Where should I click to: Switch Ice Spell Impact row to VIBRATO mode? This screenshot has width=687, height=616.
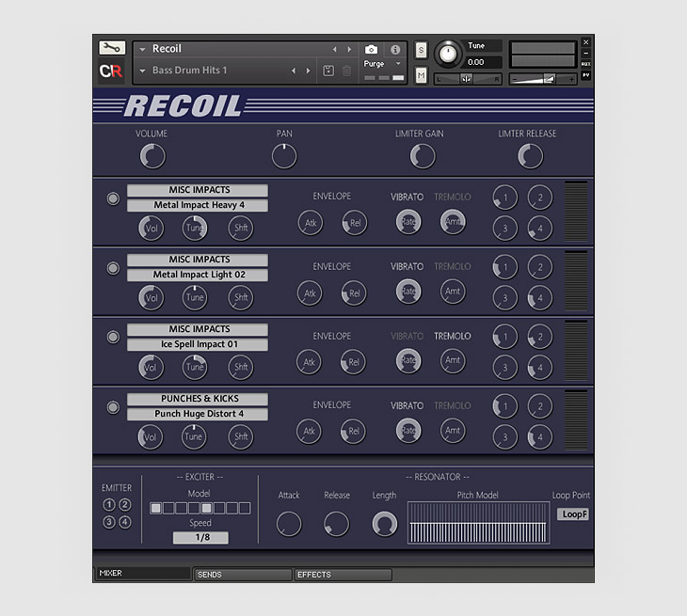pyautogui.click(x=407, y=337)
